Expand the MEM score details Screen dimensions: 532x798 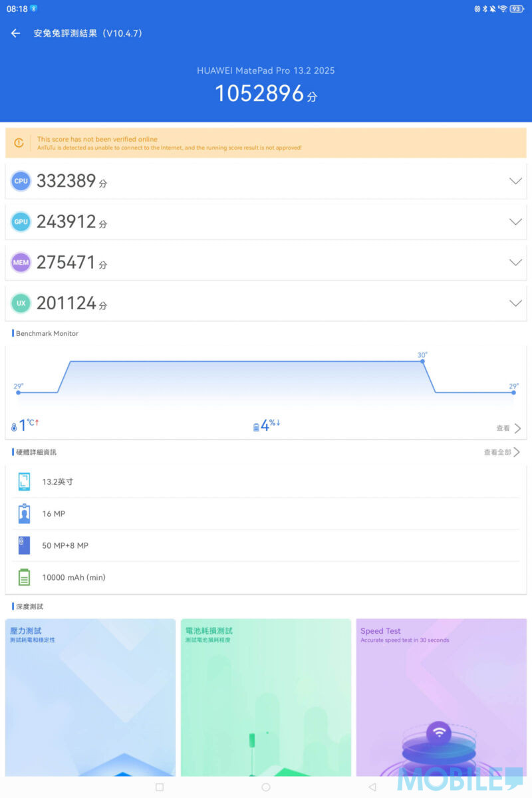[515, 263]
